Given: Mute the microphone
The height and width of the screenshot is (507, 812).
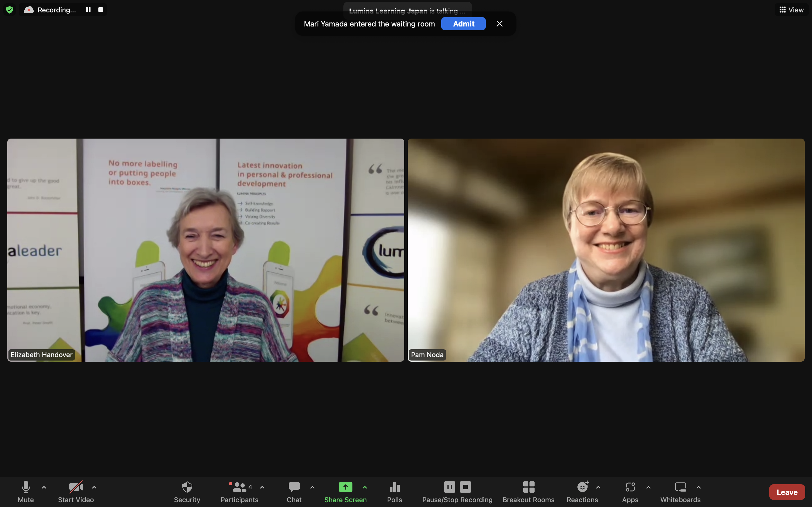Looking at the screenshot, I should pos(26,491).
